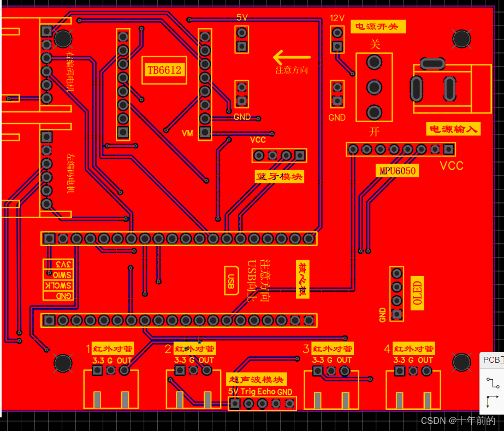The image size is (504, 431).
Task: Select the 红外对管 label numbered 3
Action: (333, 349)
